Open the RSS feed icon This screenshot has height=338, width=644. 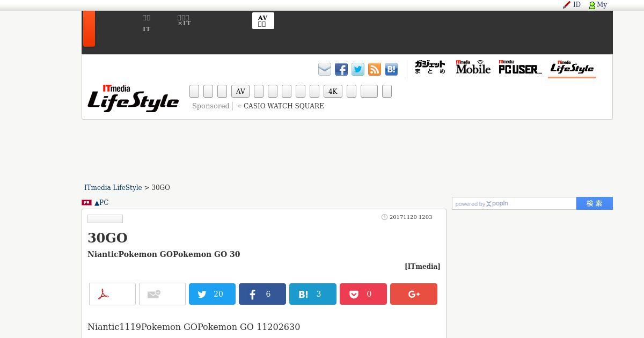(375, 69)
